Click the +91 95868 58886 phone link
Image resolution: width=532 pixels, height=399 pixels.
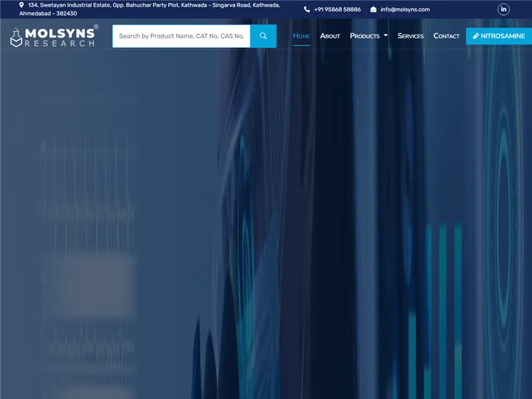tap(338, 9)
